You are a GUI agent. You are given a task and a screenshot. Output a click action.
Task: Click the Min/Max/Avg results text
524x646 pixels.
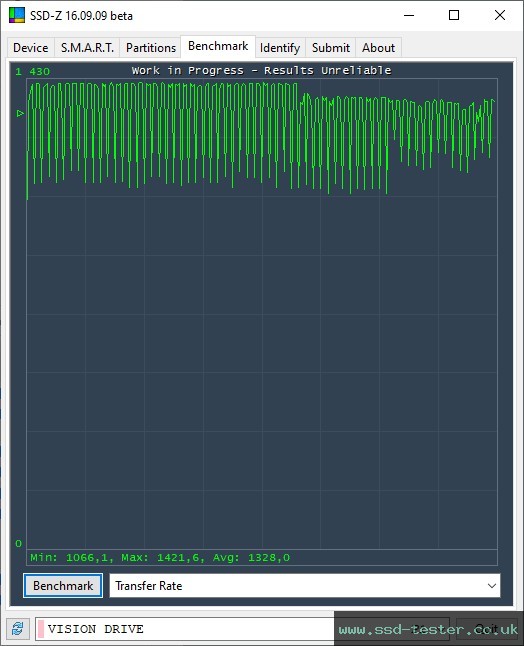pyautogui.click(x=160, y=557)
